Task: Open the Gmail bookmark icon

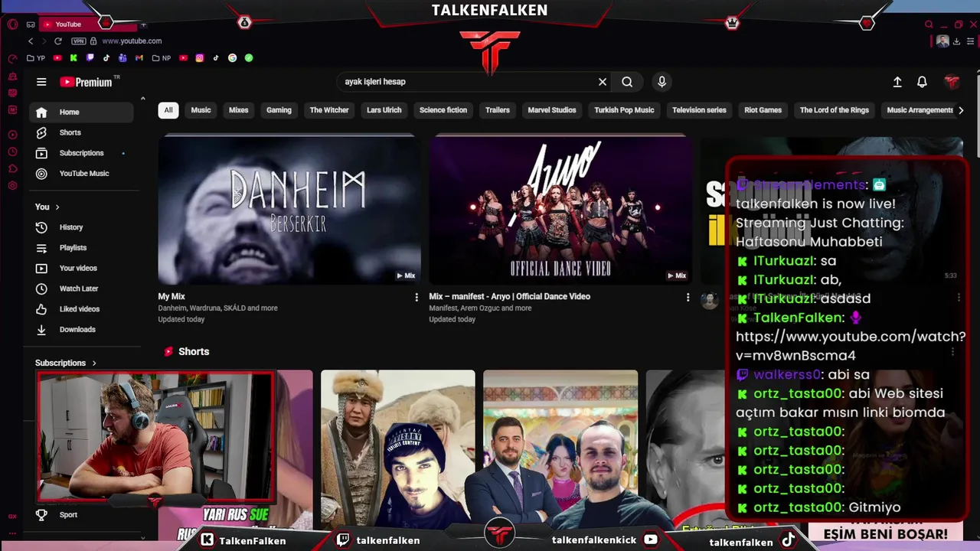Action: tap(139, 58)
